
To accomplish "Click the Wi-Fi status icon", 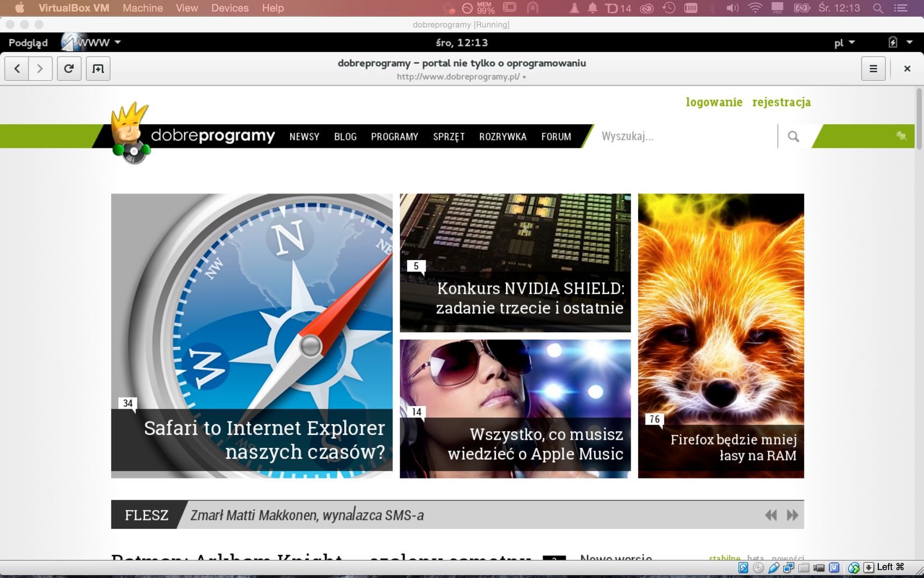I will (755, 8).
